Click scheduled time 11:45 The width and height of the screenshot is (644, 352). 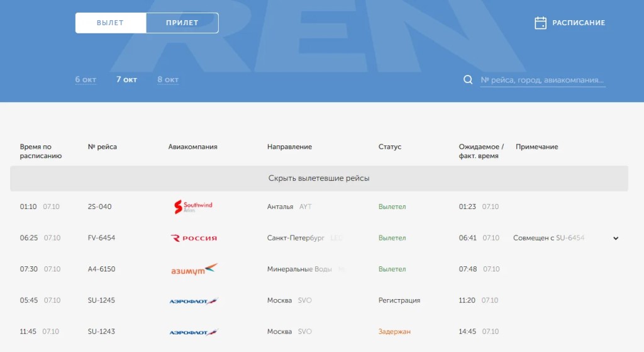pos(28,331)
